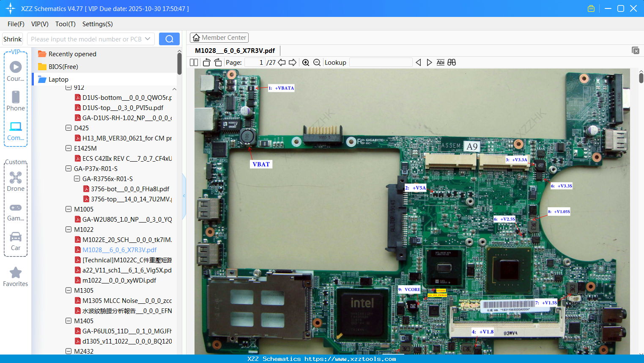Open ECS C42IIx REV C schematic file
This screenshot has width=644, height=363.
[123, 158]
